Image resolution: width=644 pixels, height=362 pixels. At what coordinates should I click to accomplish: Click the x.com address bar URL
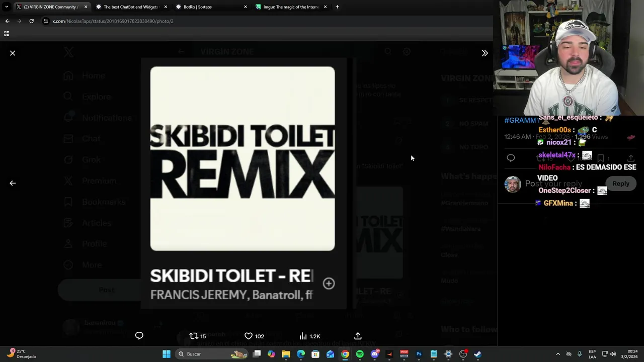click(x=113, y=21)
